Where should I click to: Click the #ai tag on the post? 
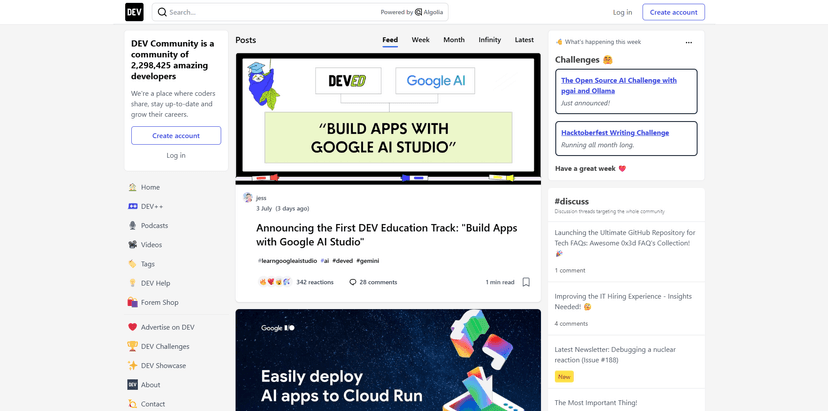coord(325,260)
